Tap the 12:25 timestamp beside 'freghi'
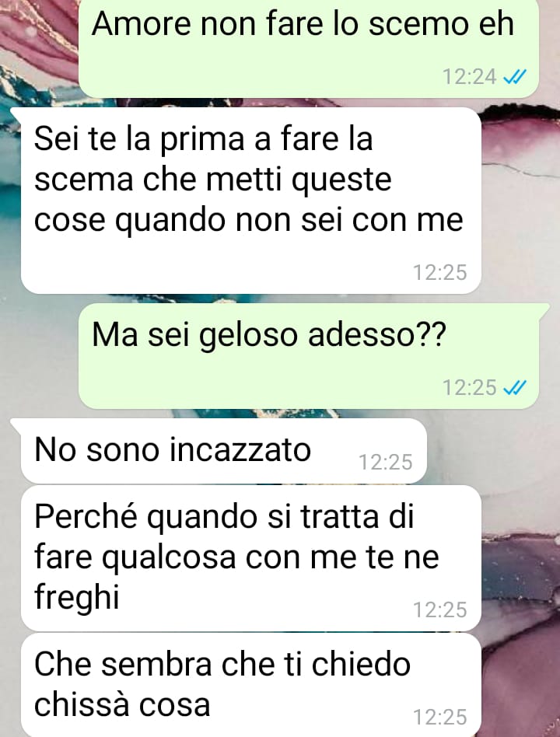 pos(440,610)
